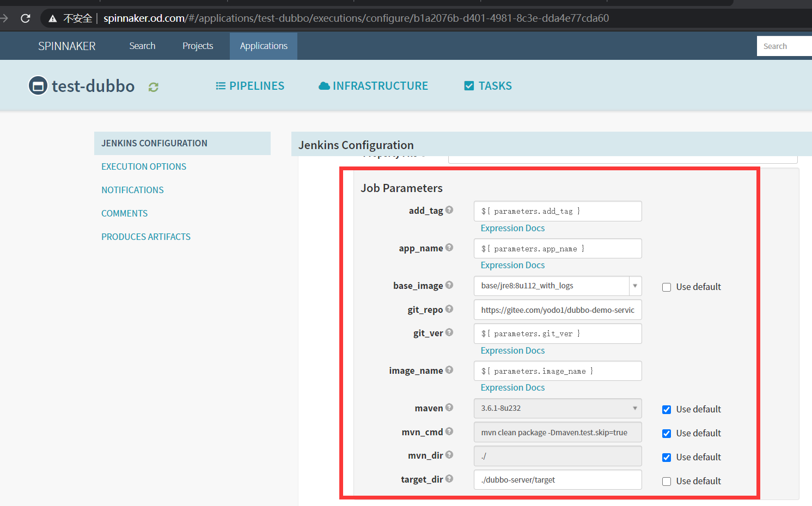
Task: Click the help icon next to mvn_cmd
Action: [x=449, y=431]
